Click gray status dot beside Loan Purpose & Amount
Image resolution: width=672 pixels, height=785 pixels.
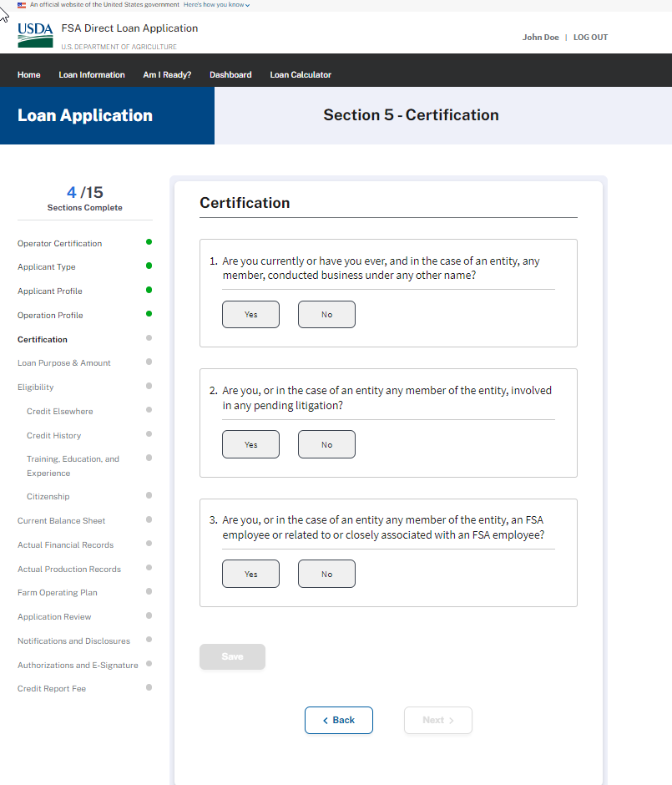[x=149, y=362]
